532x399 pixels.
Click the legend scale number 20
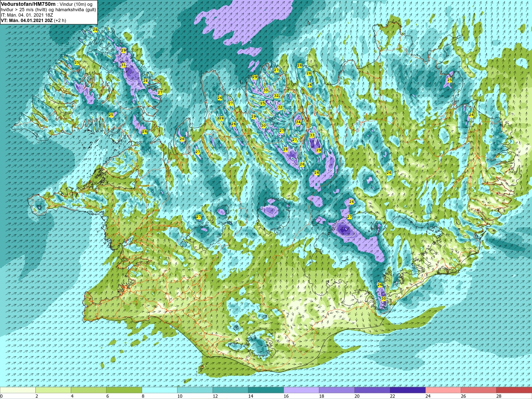(357, 396)
